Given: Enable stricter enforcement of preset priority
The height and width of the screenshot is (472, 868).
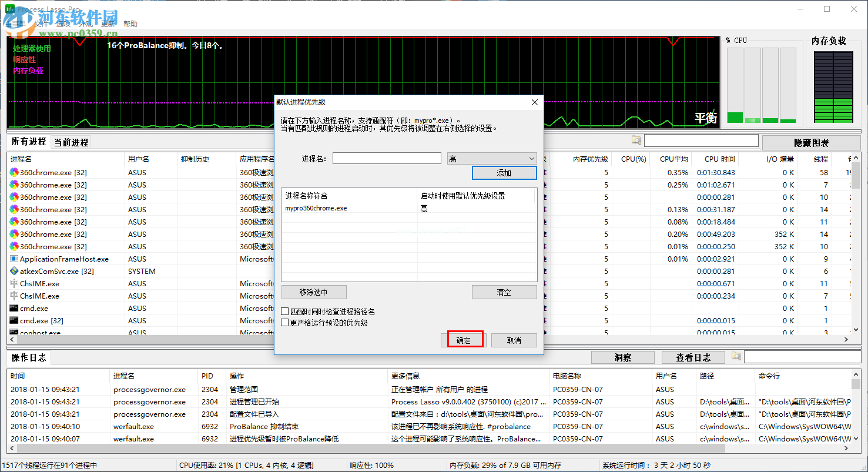Looking at the screenshot, I should point(285,323).
